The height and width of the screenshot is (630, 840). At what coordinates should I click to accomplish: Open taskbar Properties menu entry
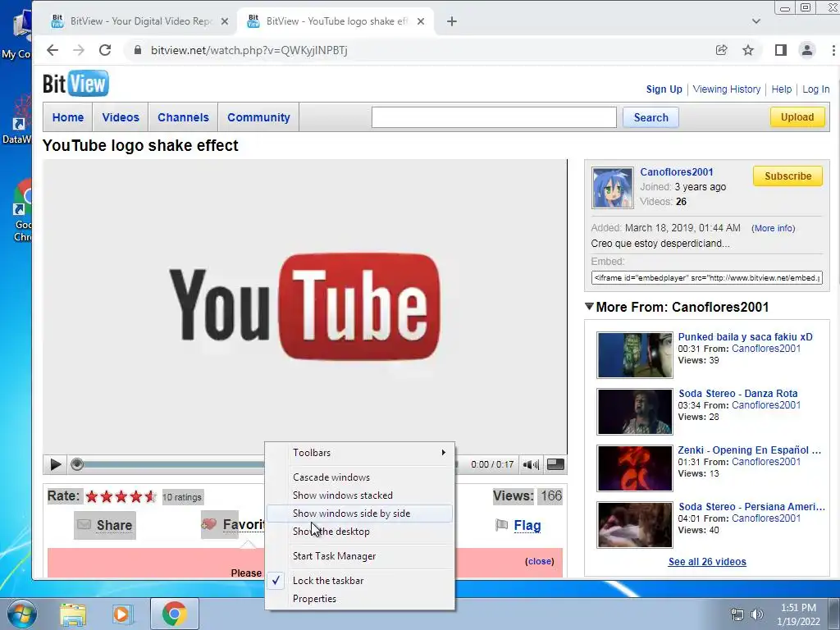point(359,599)
